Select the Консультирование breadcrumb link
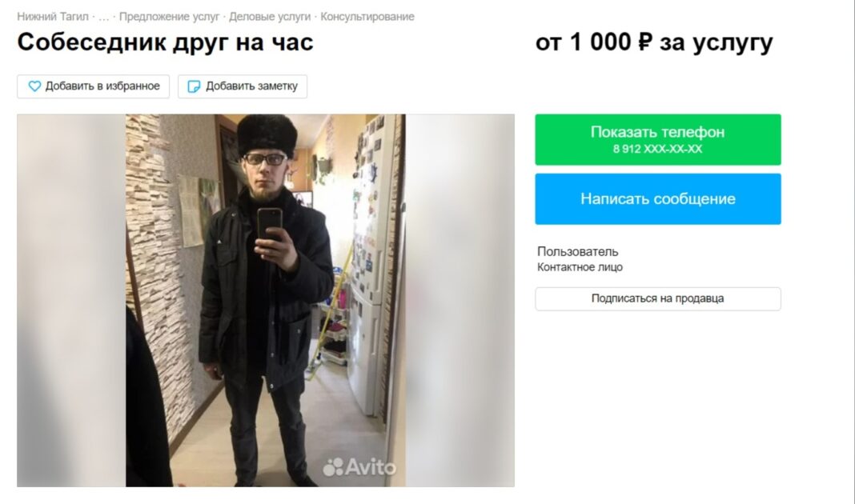 coord(367,17)
